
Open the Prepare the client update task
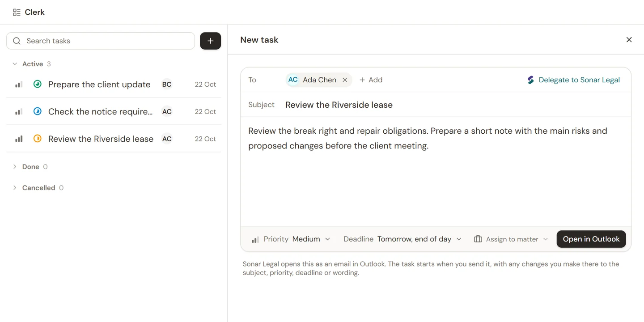coord(114,84)
